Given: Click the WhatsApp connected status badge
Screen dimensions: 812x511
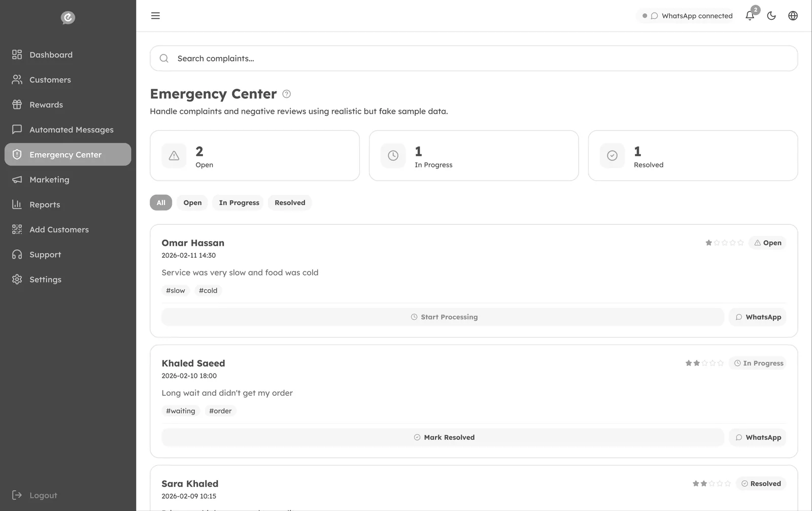Looking at the screenshot, I should tap(685, 16).
